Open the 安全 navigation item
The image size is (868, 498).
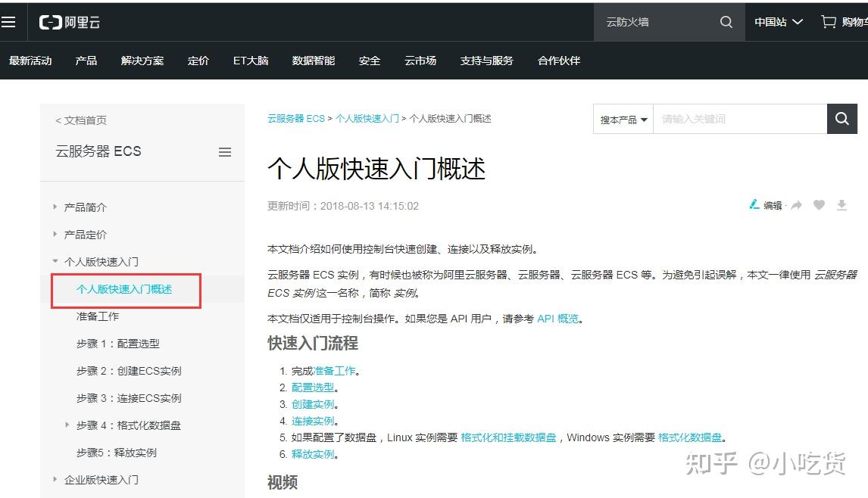click(x=369, y=61)
